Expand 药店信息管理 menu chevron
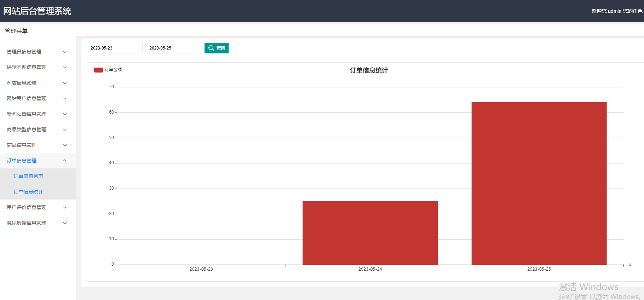644x300 pixels. tap(65, 83)
